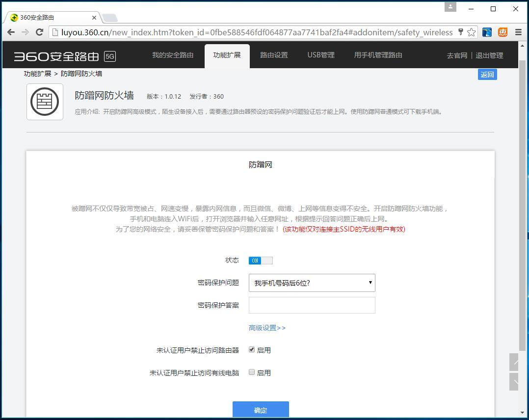Click the key icon in the address bar

tap(461, 32)
